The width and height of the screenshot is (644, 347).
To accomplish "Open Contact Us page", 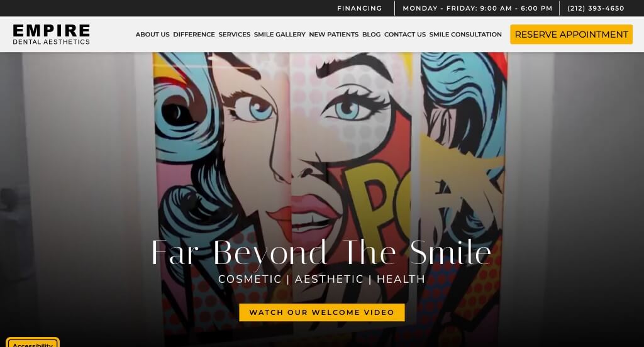I will click(x=405, y=35).
